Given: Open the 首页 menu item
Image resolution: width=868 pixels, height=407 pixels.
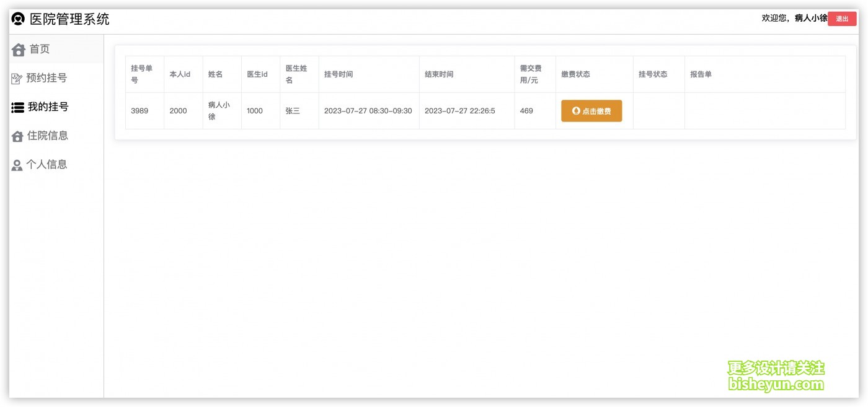Looking at the screenshot, I should point(40,49).
